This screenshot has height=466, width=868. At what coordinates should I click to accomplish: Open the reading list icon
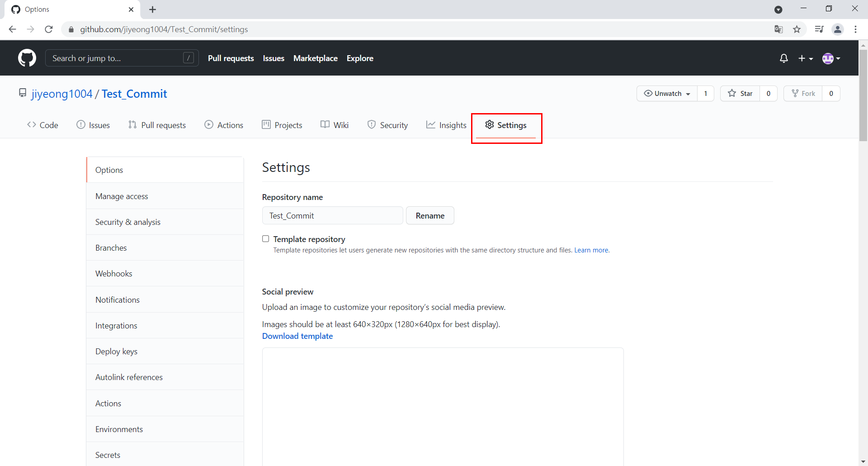(819, 29)
